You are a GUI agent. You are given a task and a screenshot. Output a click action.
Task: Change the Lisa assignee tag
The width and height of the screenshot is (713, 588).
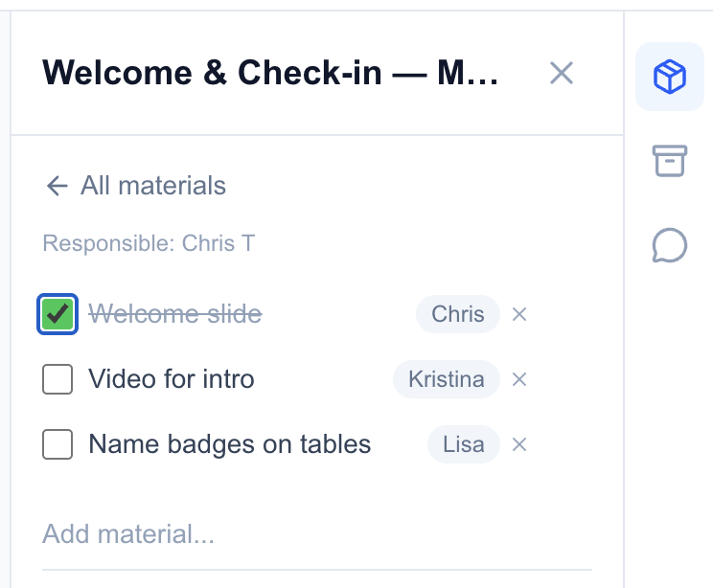pyautogui.click(x=463, y=444)
